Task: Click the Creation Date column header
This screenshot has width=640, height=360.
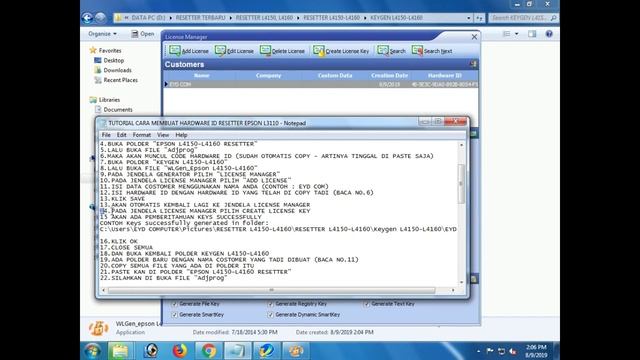Action: click(389, 76)
